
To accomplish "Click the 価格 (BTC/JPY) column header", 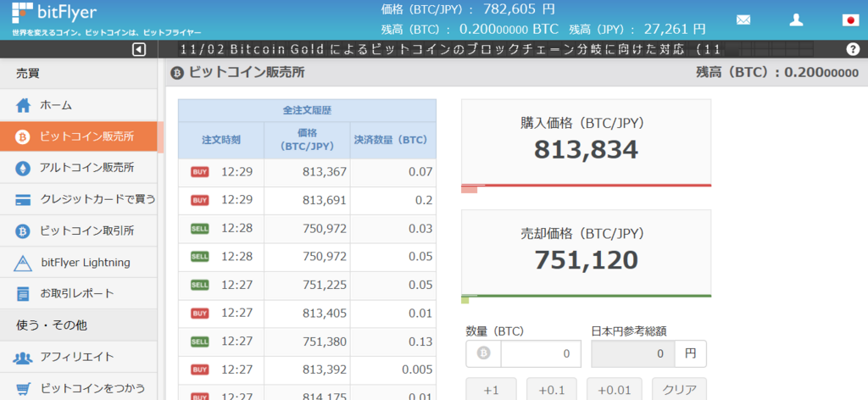I will click(307, 141).
